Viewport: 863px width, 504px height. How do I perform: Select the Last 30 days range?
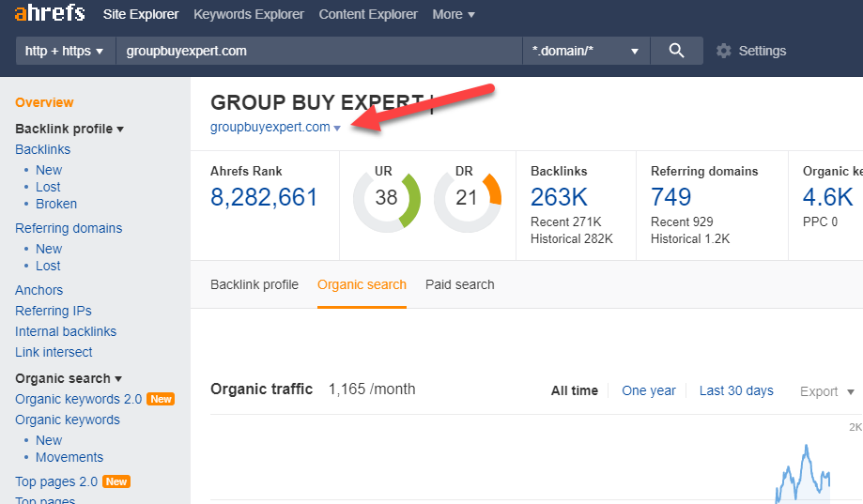736,390
